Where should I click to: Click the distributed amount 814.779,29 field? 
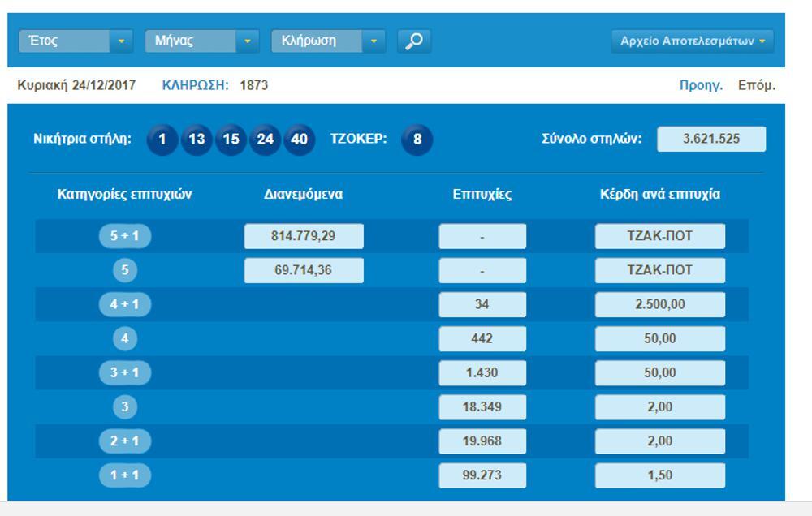click(304, 236)
